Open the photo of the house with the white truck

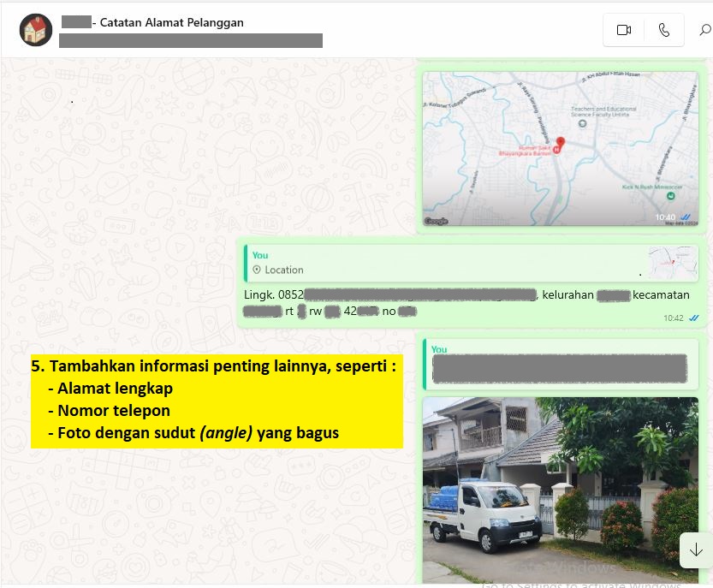(x=560, y=490)
